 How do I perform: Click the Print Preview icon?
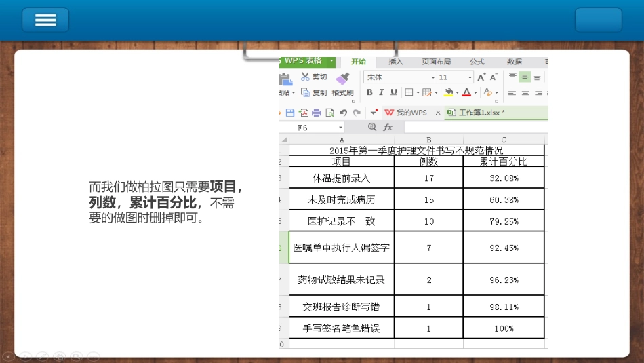[x=329, y=112]
